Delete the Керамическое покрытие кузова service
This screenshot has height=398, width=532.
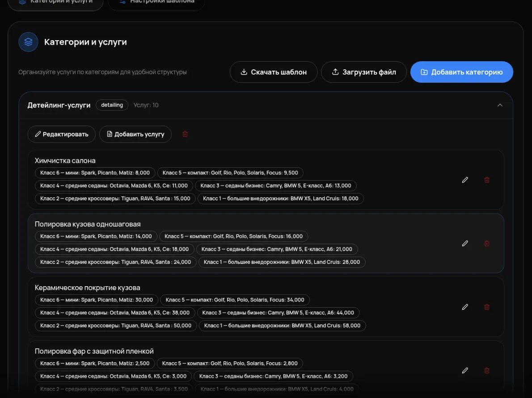coord(487,307)
